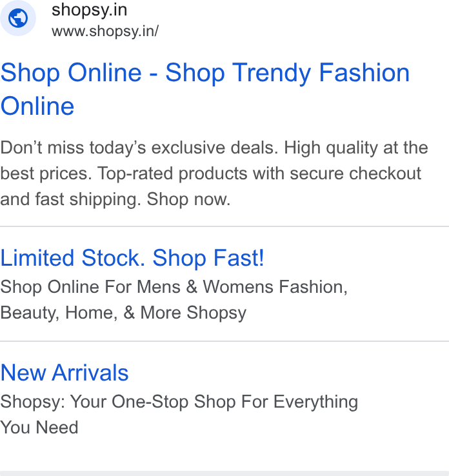The image size is (449, 476).
Task: Click the Beauty, Home, & More Shopsy line
Action: click(123, 313)
